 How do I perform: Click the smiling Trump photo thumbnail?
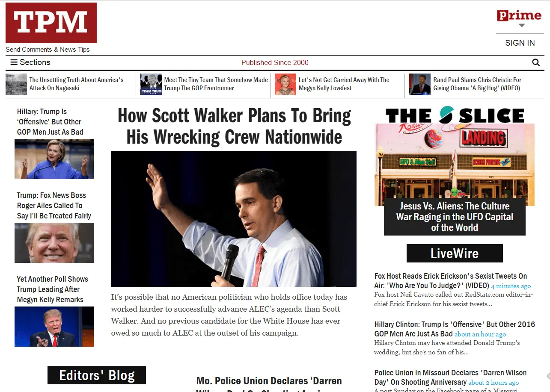(54, 242)
